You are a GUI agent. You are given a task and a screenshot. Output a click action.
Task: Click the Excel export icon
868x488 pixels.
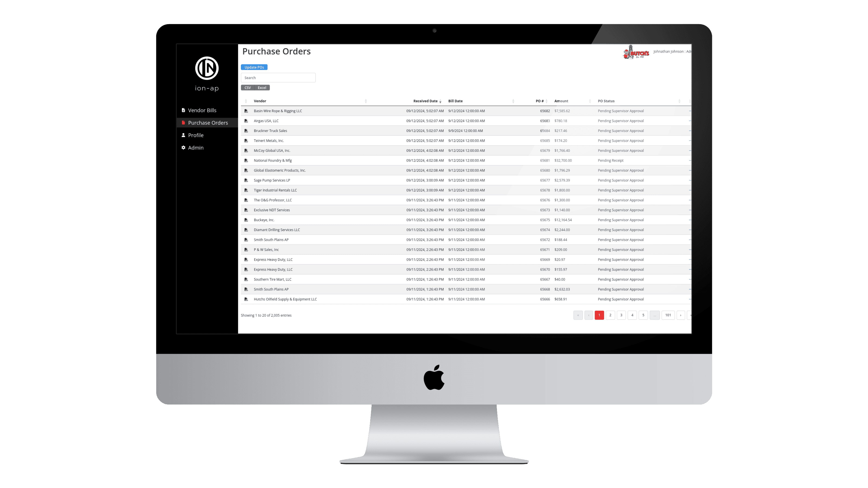point(262,88)
